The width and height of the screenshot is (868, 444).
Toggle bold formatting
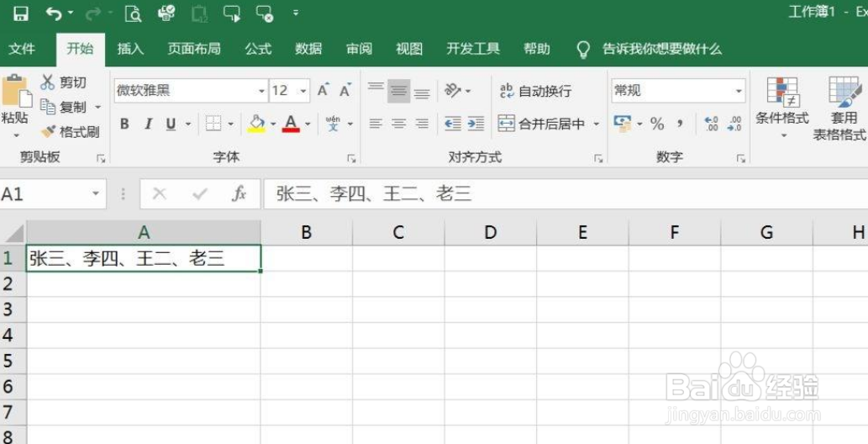pyautogui.click(x=124, y=124)
